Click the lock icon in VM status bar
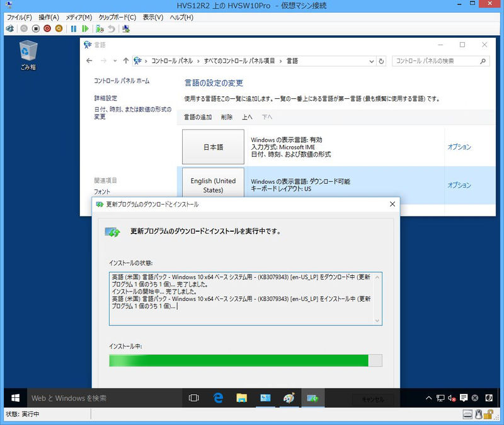This screenshot has width=504, height=425. tap(488, 414)
